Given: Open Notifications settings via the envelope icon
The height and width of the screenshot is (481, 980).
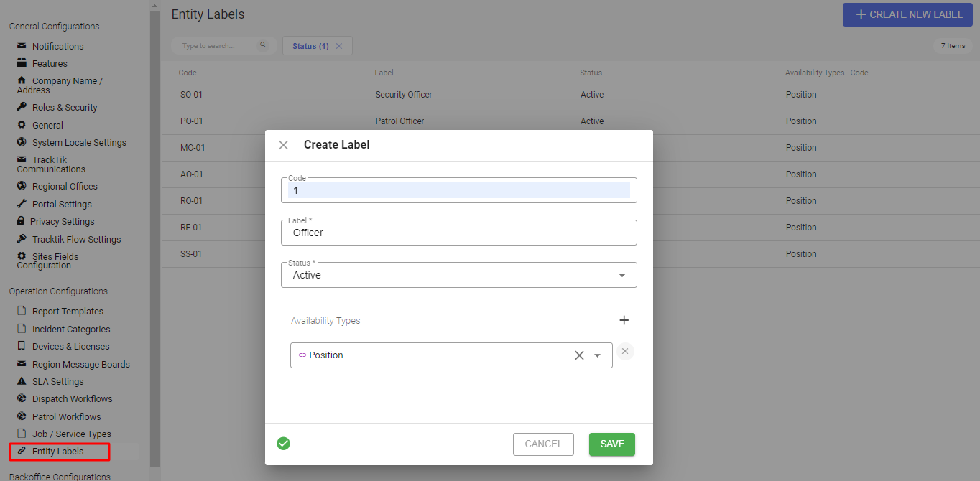Looking at the screenshot, I should [x=22, y=46].
